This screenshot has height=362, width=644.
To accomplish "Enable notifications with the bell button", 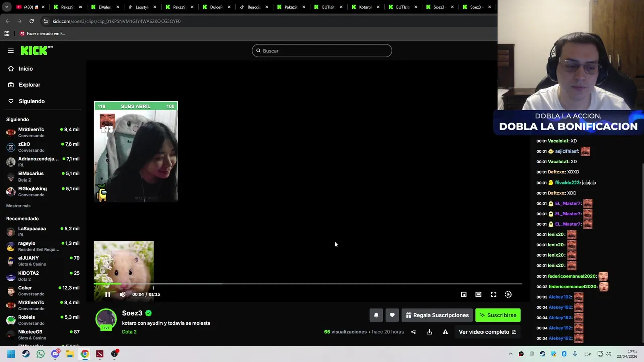I will pyautogui.click(x=376, y=315).
